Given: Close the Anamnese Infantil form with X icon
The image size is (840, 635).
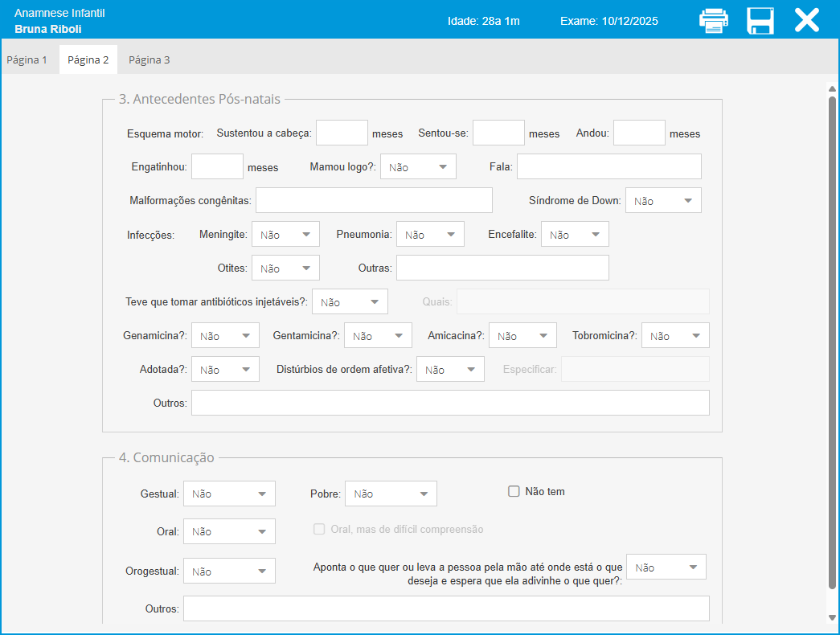Looking at the screenshot, I should point(806,21).
